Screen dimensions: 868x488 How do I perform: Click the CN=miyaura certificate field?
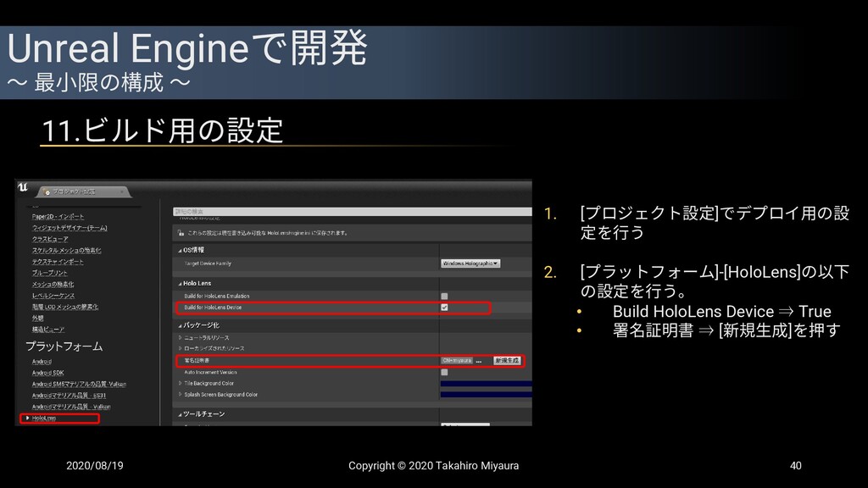pos(457,361)
